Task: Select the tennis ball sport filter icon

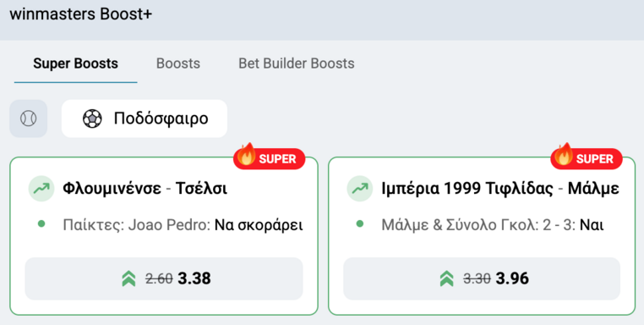Action: click(x=29, y=118)
